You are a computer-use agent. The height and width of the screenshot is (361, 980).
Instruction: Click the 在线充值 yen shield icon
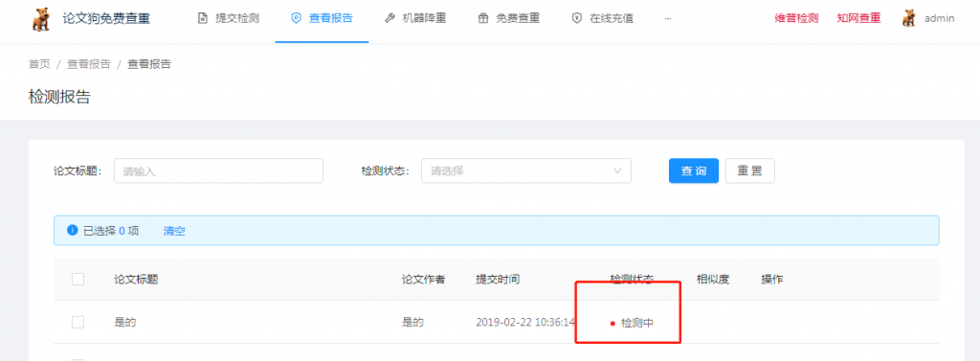576,18
